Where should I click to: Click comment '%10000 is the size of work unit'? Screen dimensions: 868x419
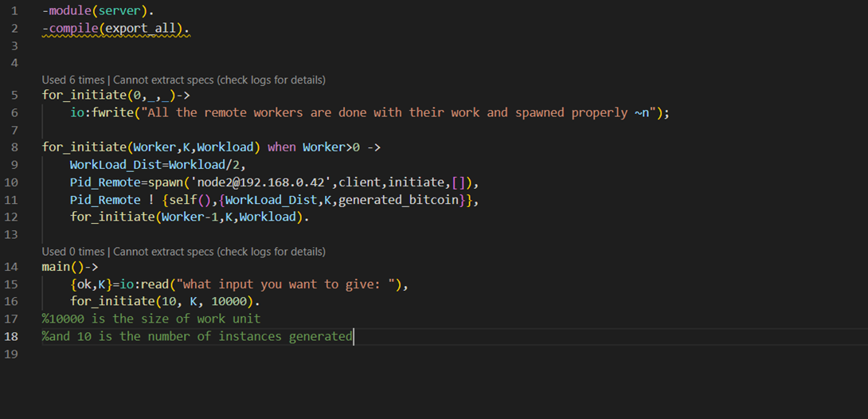click(x=151, y=319)
